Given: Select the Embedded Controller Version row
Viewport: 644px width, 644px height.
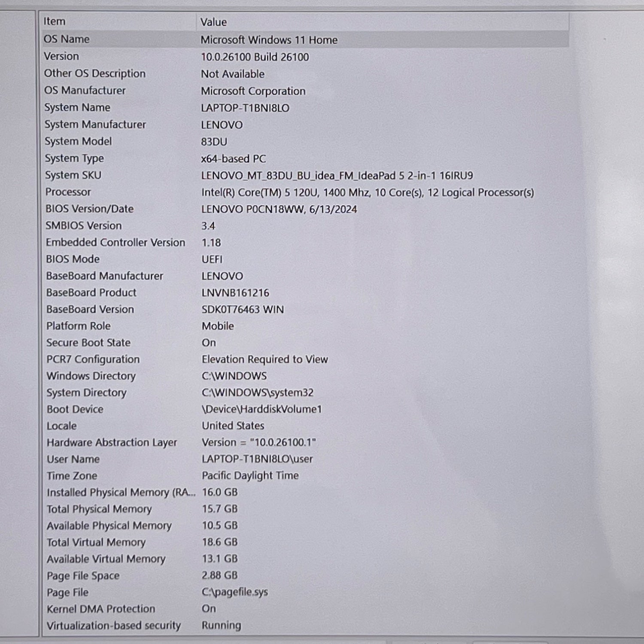Looking at the screenshot, I should (115, 242).
